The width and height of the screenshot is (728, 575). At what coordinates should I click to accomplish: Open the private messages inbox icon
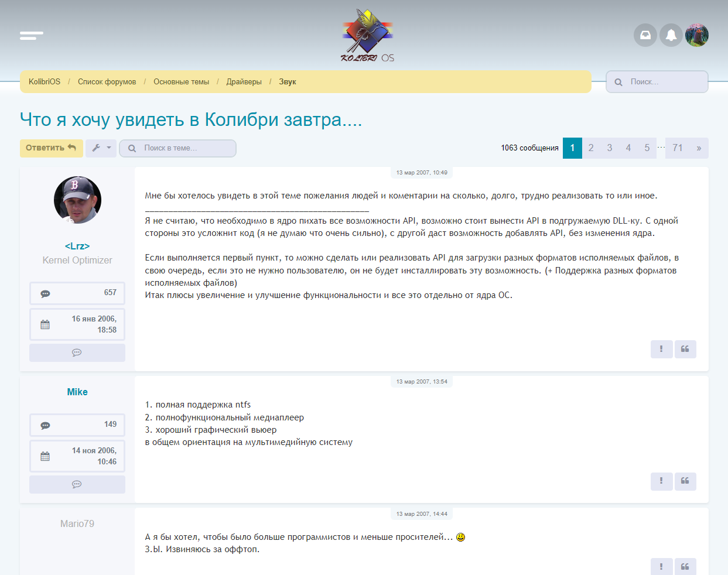(x=645, y=35)
